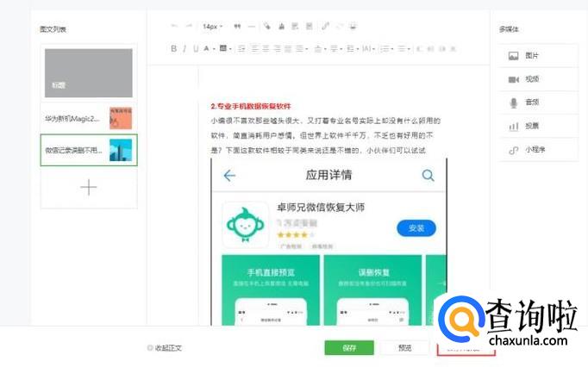Image resolution: width=588 pixels, height=367 pixels.
Task: Apply italic formatting
Action: 185,49
